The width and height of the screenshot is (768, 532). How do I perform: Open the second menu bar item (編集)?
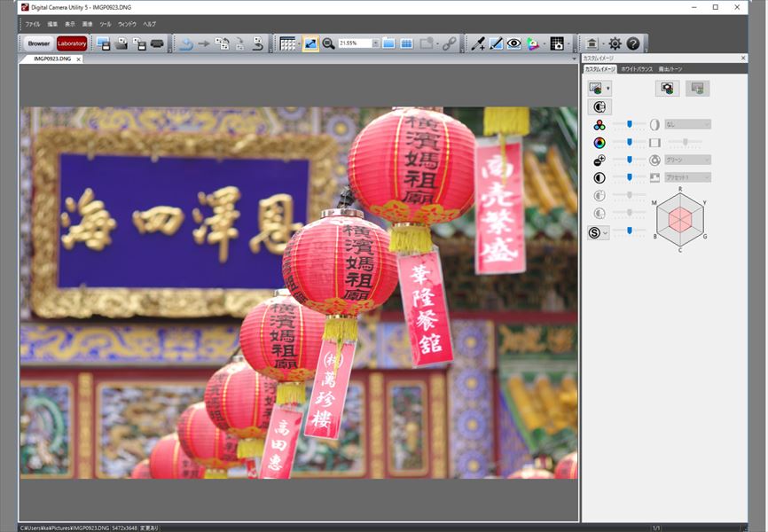pyautogui.click(x=52, y=24)
